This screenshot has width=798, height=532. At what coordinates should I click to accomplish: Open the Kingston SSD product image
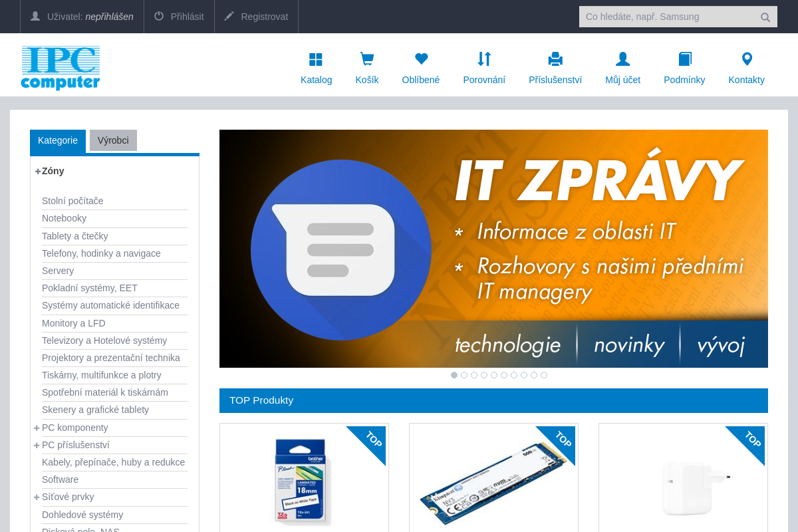click(493, 483)
